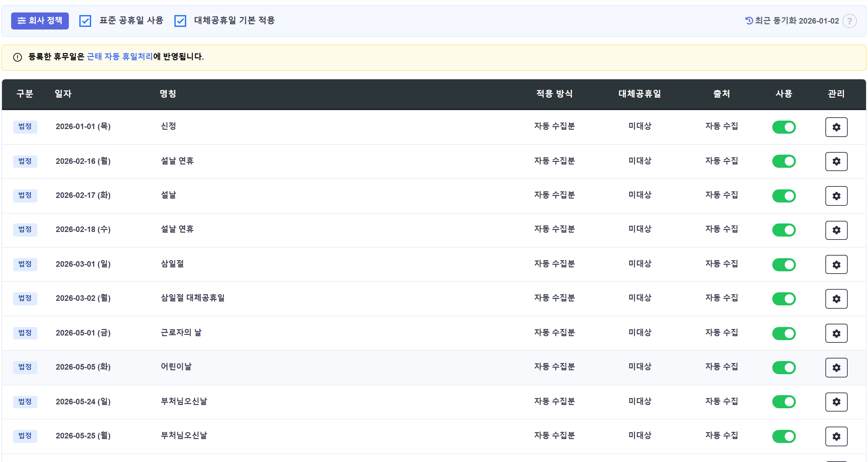The height and width of the screenshot is (462, 868).
Task: Click the date 2026-01-01 (목)
Action: point(83,126)
